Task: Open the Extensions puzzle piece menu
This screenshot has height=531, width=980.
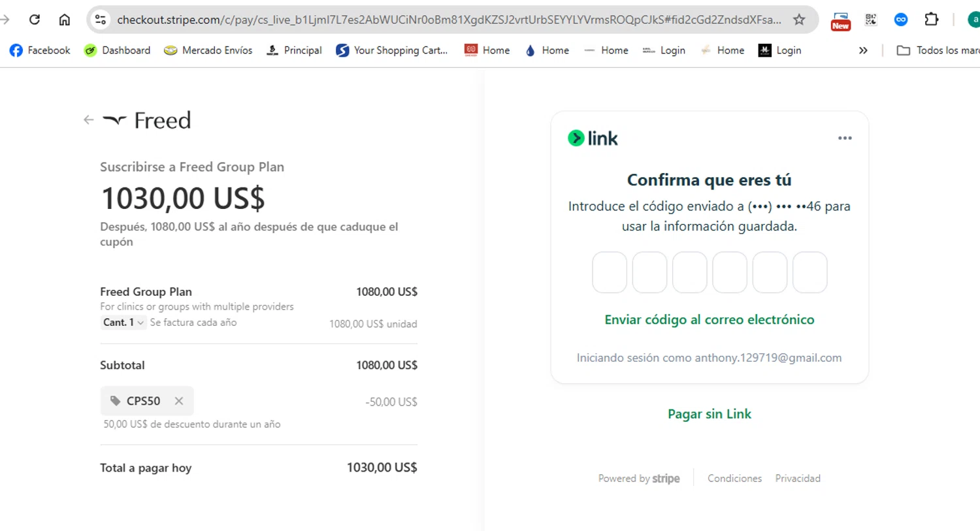Action: pos(932,20)
